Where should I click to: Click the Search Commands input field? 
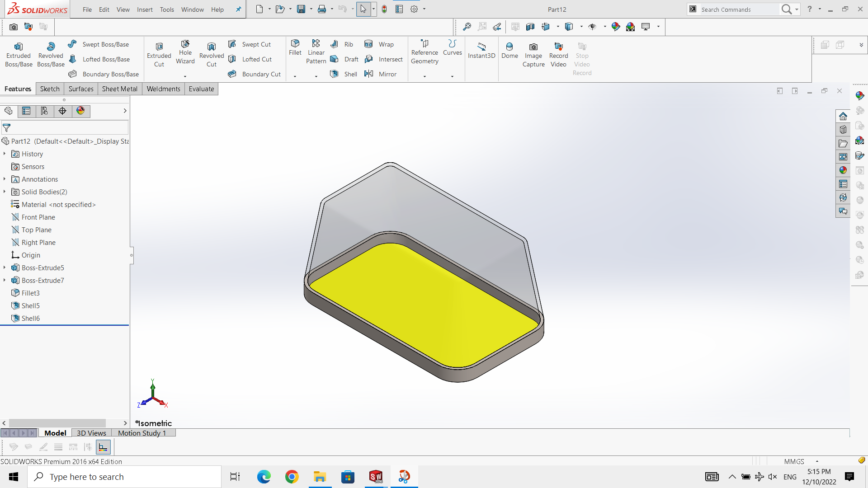click(x=739, y=9)
